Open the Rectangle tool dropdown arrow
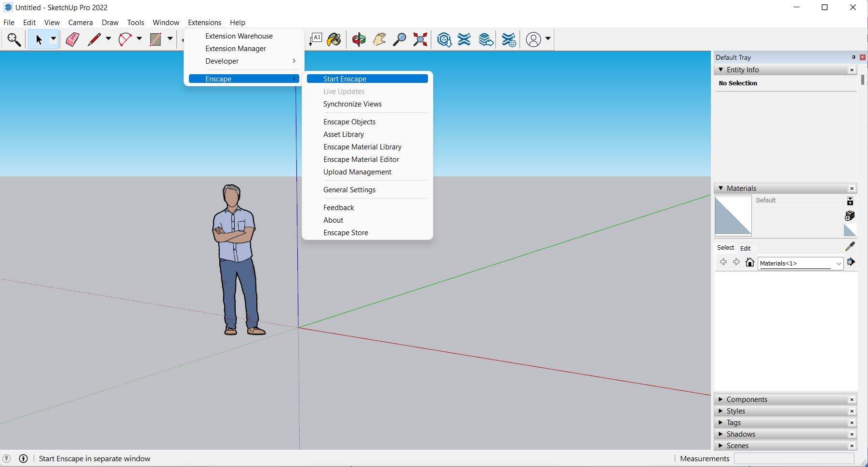The image size is (868, 467). [x=170, y=39]
